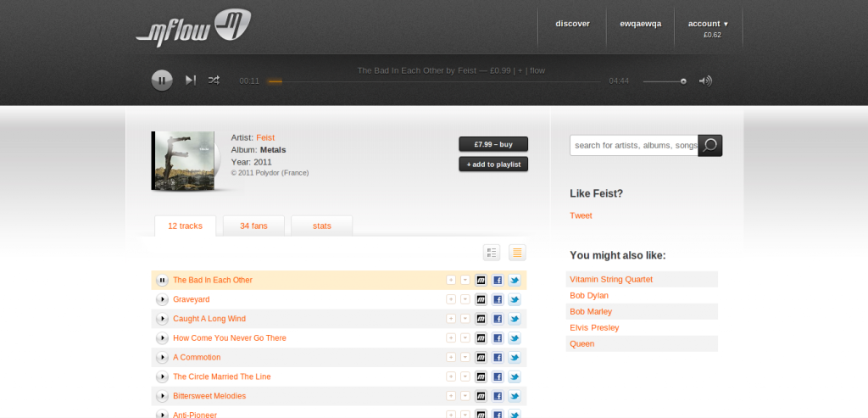Viewport: 868px width, 418px height.
Task: Click the plus icon on A Commotion row
Action: (451, 358)
